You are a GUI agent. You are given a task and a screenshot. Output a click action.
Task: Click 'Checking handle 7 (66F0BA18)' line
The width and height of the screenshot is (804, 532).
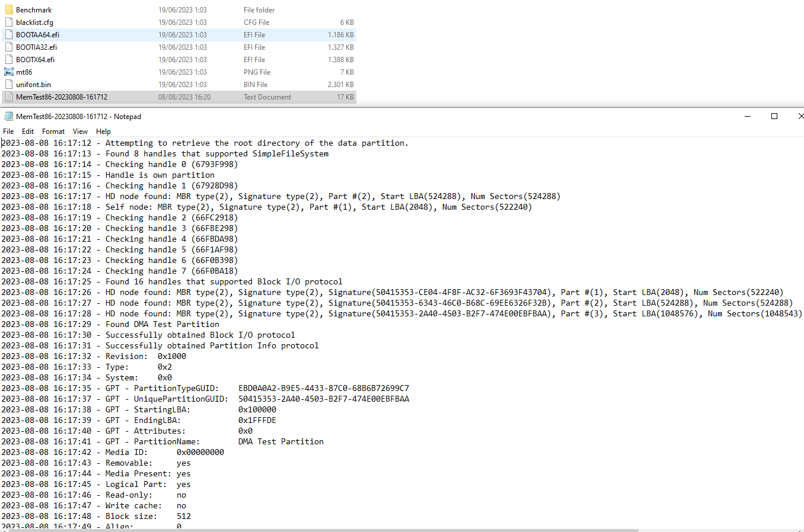click(119, 271)
